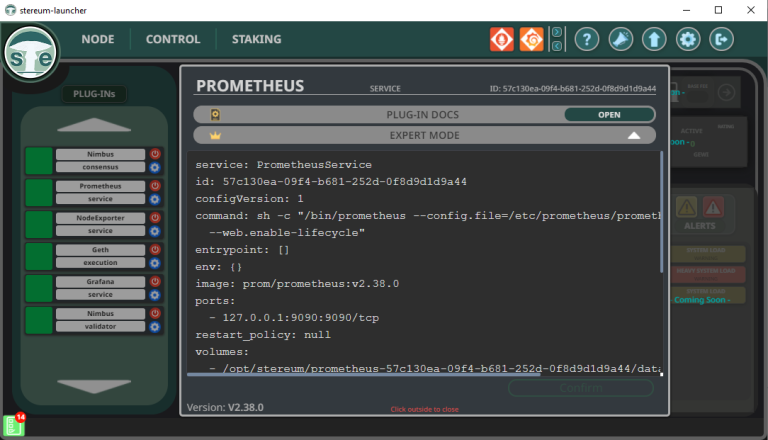The width and height of the screenshot is (768, 440).
Task: Click the configVersion: 1 line
Action: pyautogui.click(x=249, y=198)
